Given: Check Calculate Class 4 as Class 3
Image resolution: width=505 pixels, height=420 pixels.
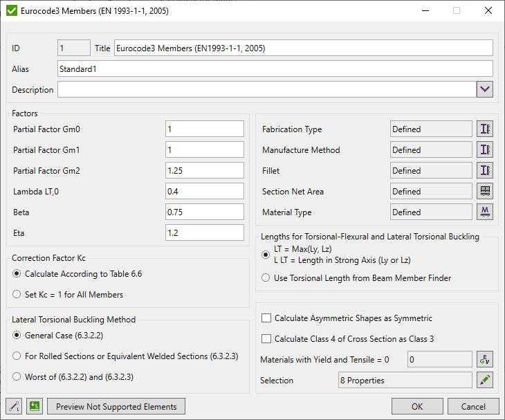Looking at the screenshot, I should (266, 338).
